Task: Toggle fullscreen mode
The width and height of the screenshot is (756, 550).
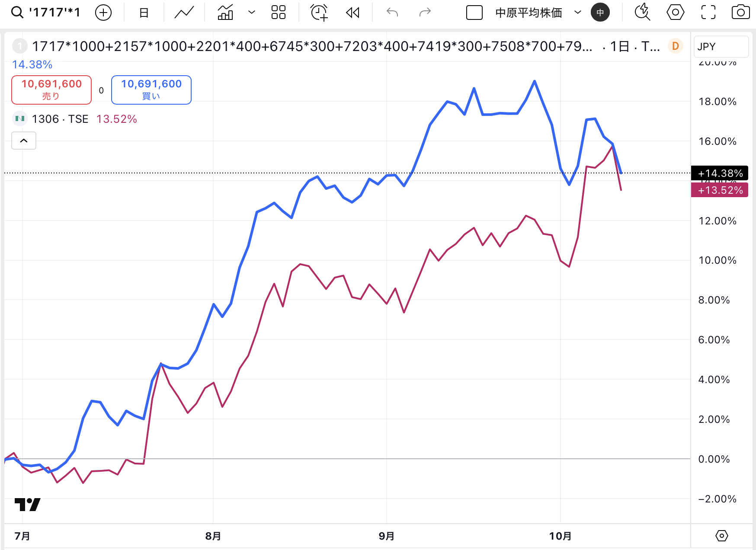Action: [x=708, y=13]
